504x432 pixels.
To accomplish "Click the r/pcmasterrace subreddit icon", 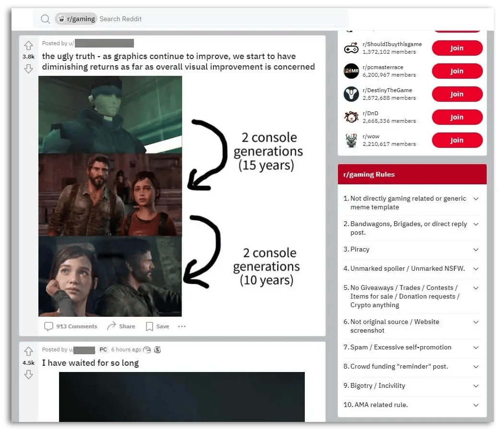I will point(351,71).
